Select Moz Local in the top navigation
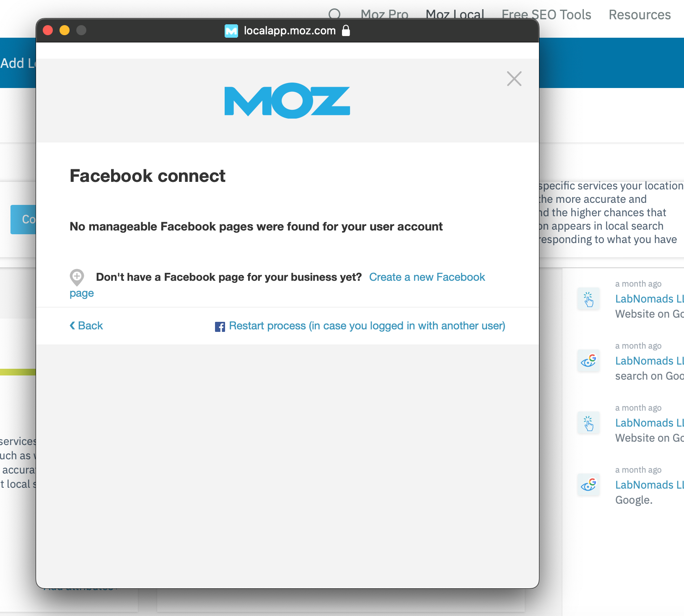This screenshot has height=616, width=684. pos(455,15)
